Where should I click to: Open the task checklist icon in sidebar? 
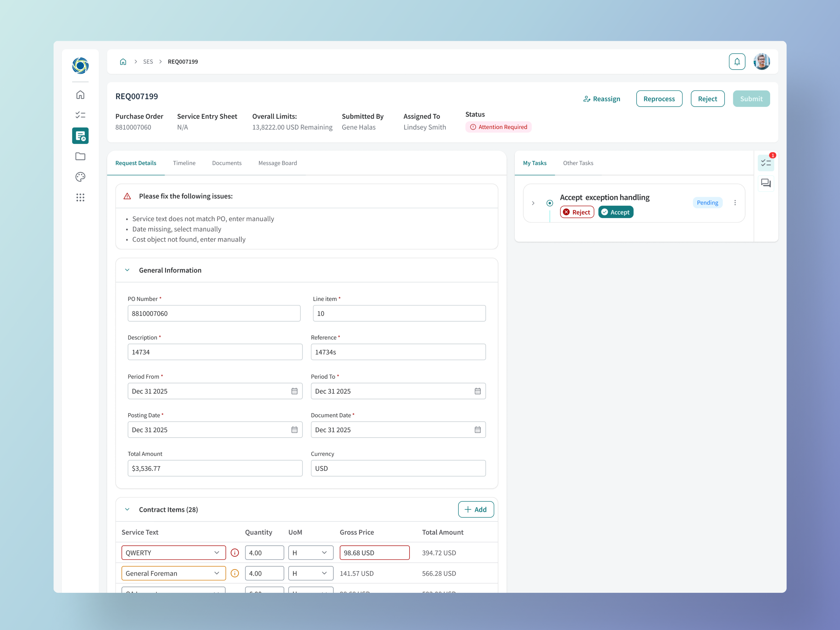(x=80, y=115)
